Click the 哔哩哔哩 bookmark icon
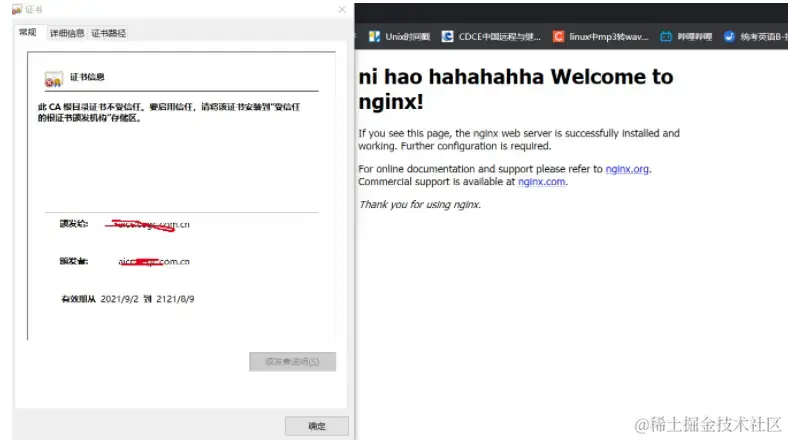Image resolution: width=788 pixels, height=440 pixels. pos(666,37)
